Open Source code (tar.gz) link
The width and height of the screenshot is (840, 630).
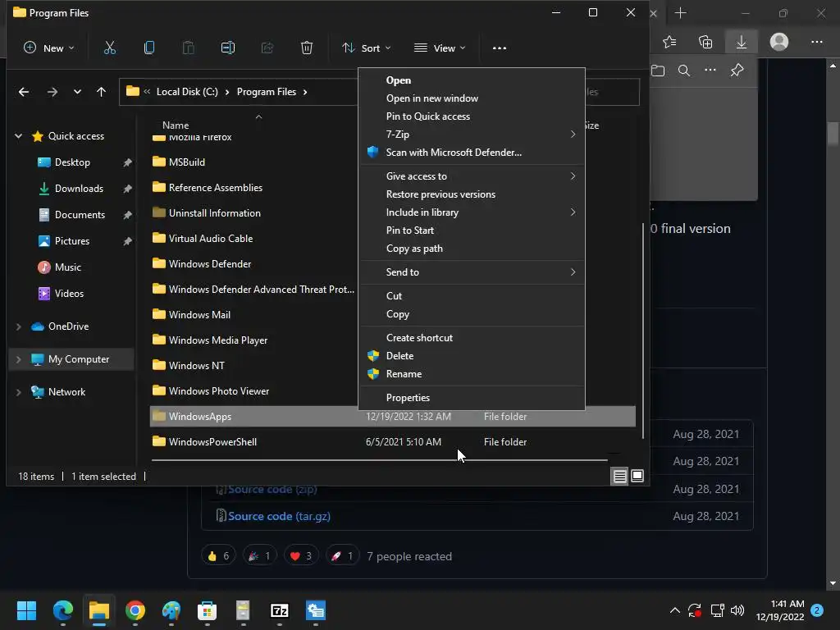click(x=279, y=517)
